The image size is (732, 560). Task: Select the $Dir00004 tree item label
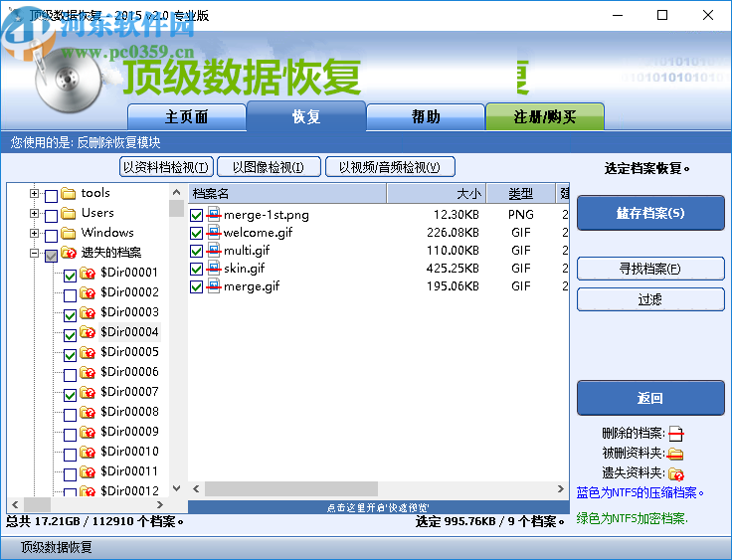(x=129, y=332)
